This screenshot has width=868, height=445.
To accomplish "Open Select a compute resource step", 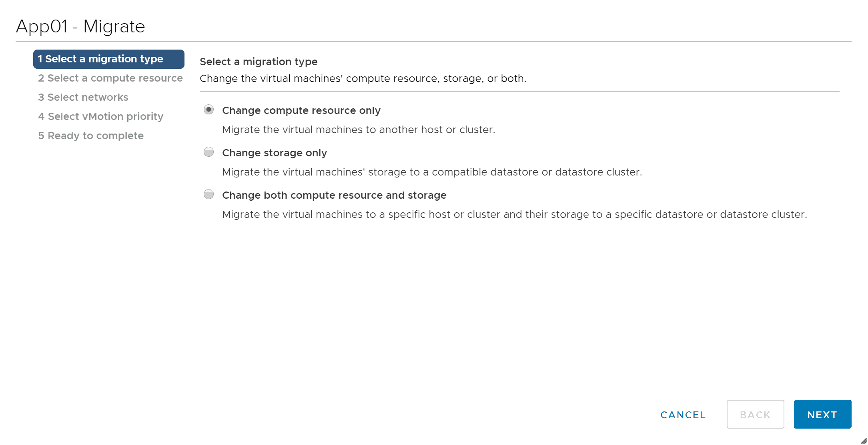I will coord(111,78).
